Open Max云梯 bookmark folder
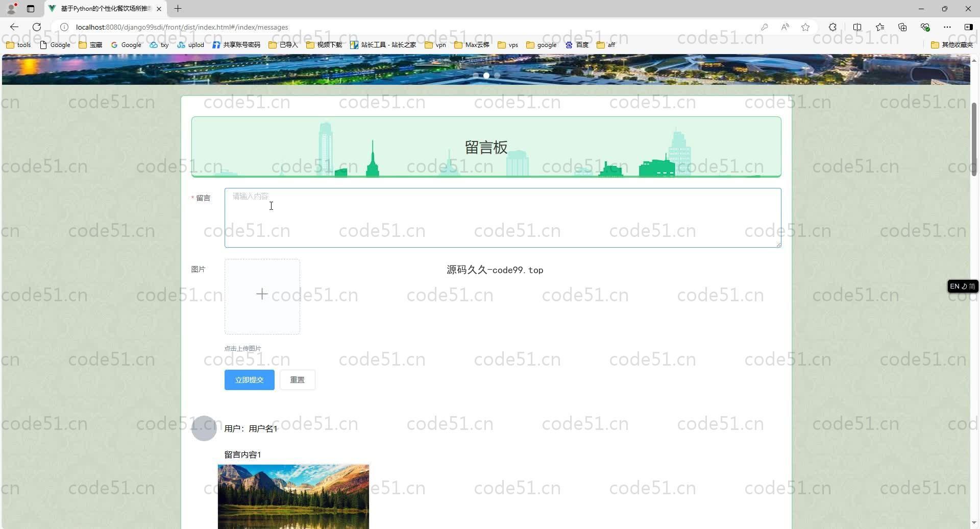980x529 pixels. tap(472, 45)
